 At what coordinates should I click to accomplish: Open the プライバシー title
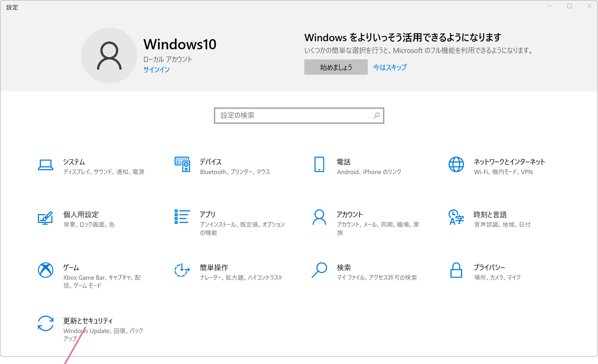point(489,268)
